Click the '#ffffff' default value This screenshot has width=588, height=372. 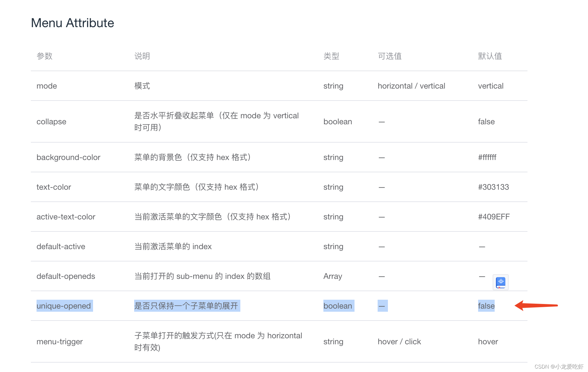point(487,157)
